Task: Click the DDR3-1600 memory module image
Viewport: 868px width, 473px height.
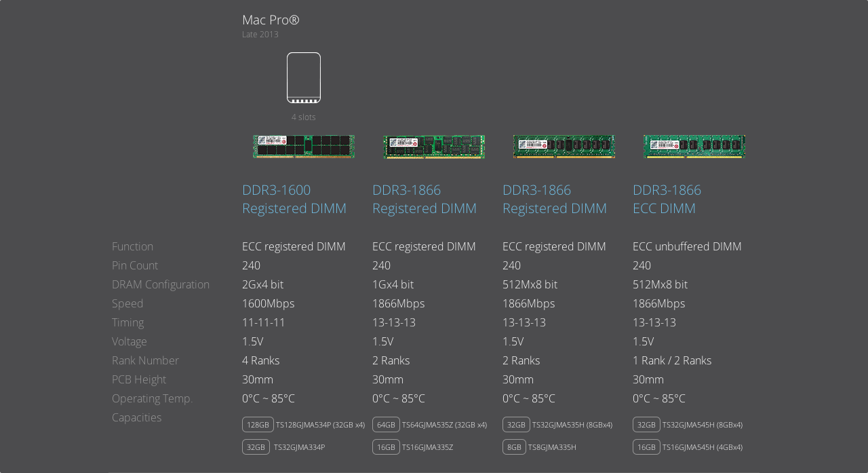Action: [x=304, y=147]
